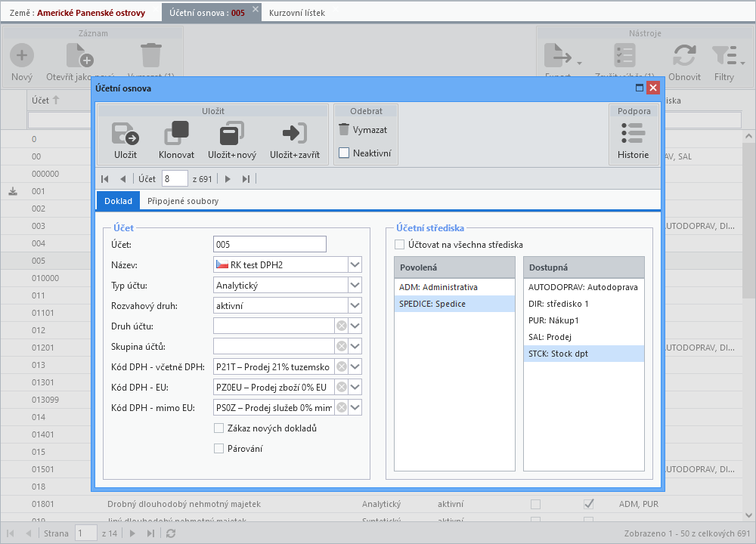This screenshot has height=544, width=756.
Task: Clone the record with Klonovat
Action: click(176, 134)
